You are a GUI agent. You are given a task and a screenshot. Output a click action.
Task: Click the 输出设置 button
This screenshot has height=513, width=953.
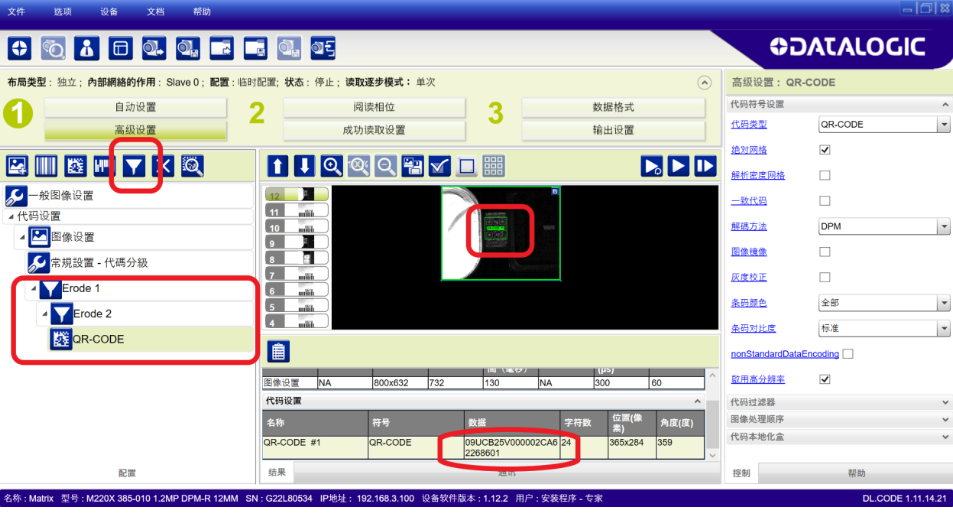pos(613,130)
